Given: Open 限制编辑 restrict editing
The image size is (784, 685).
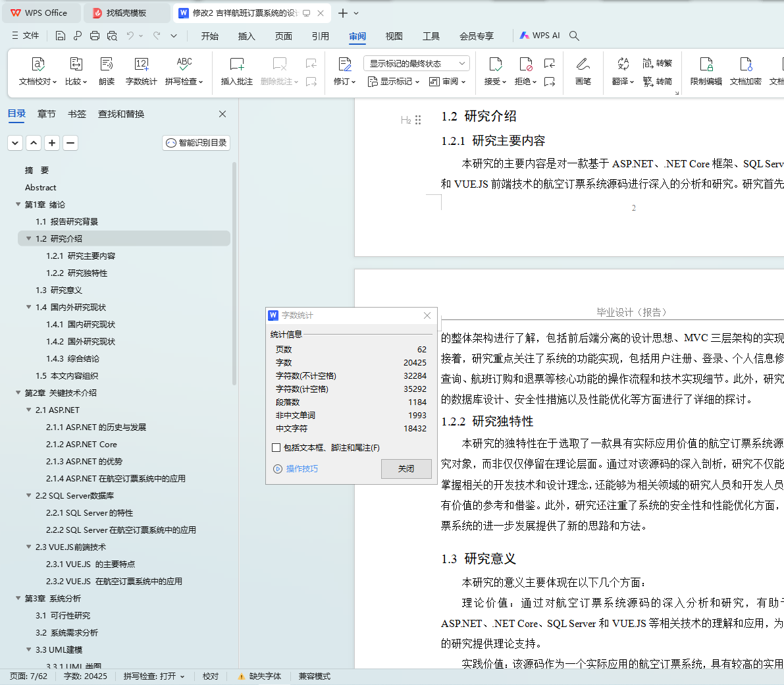Looking at the screenshot, I should (706, 70).
